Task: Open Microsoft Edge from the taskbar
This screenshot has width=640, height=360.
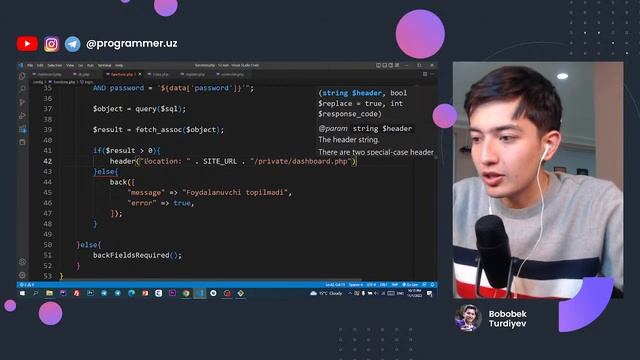Action: tap(131, 293)
